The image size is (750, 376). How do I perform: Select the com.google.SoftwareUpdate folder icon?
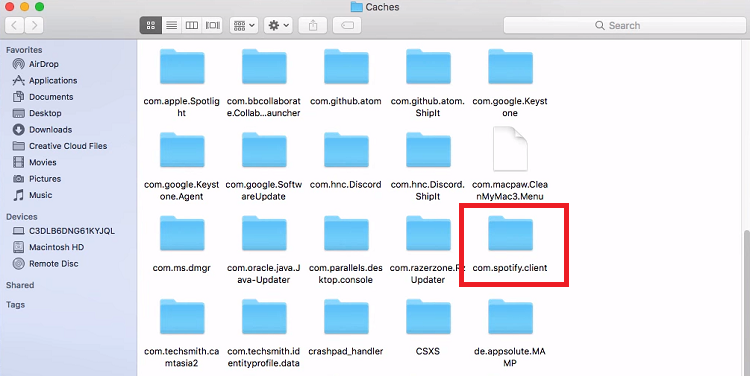(264, 150)
